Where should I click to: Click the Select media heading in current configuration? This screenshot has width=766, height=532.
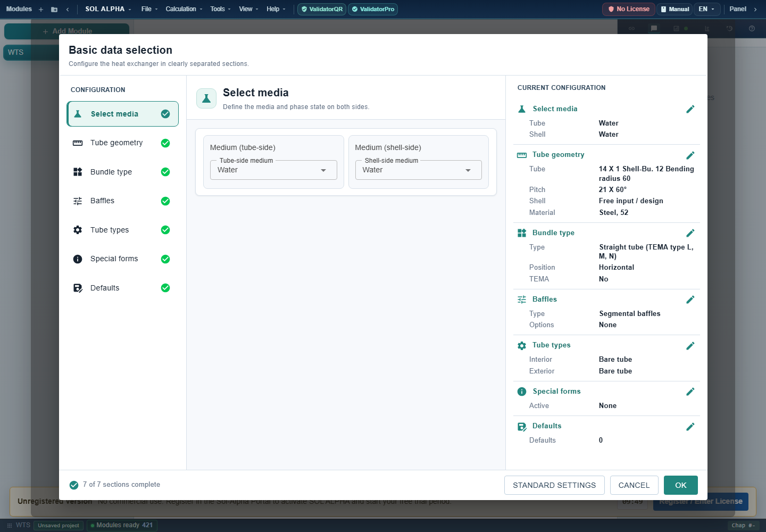[x=555, y=109]
